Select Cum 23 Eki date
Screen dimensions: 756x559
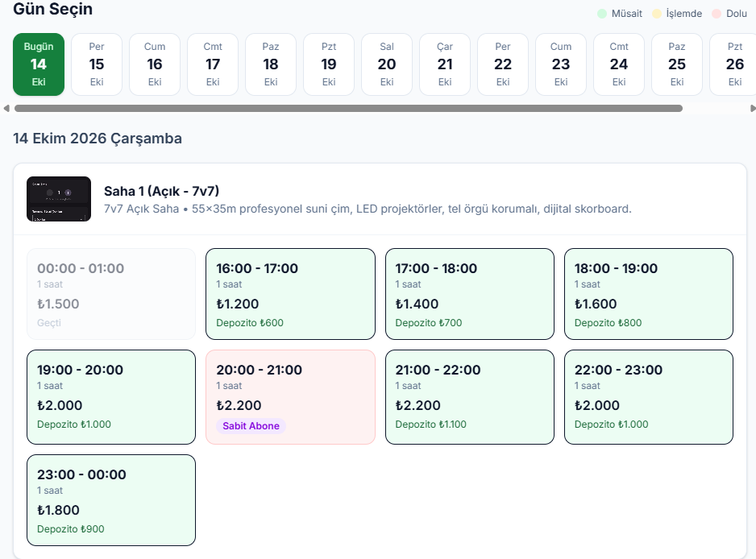[561, 64]
